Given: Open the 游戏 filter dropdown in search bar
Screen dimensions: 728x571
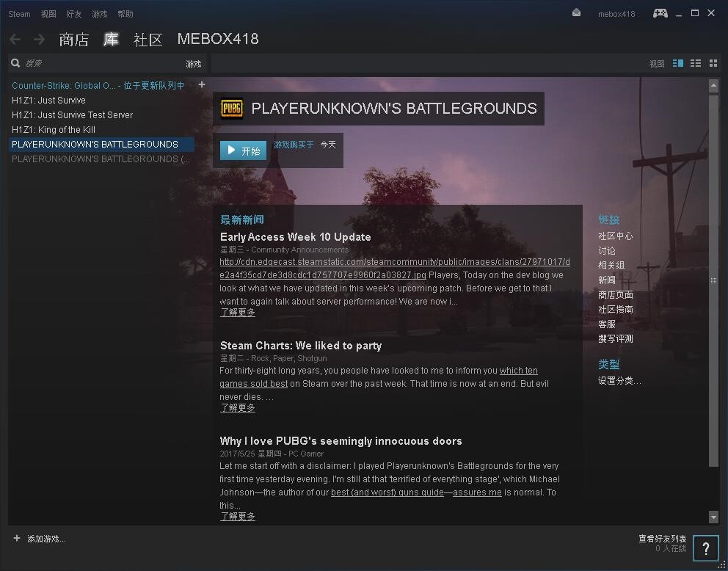Looking at the screenshot, I should tap(194, 64).
